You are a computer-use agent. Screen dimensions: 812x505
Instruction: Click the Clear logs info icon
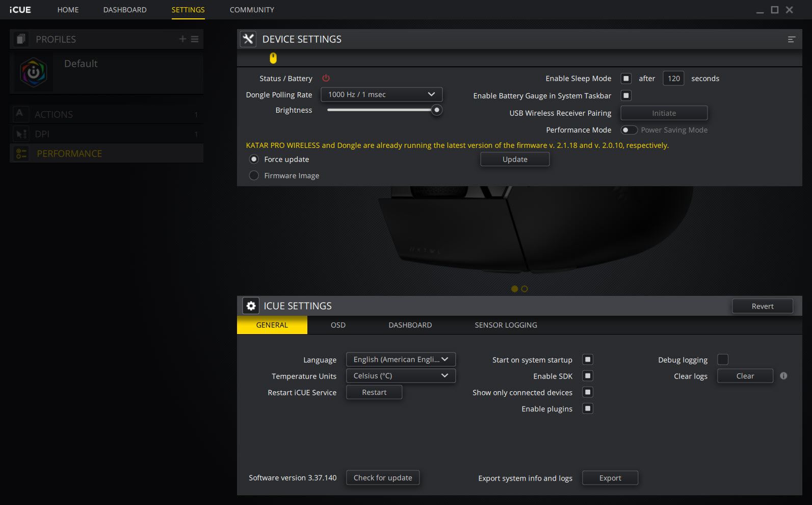pos(784,376)
